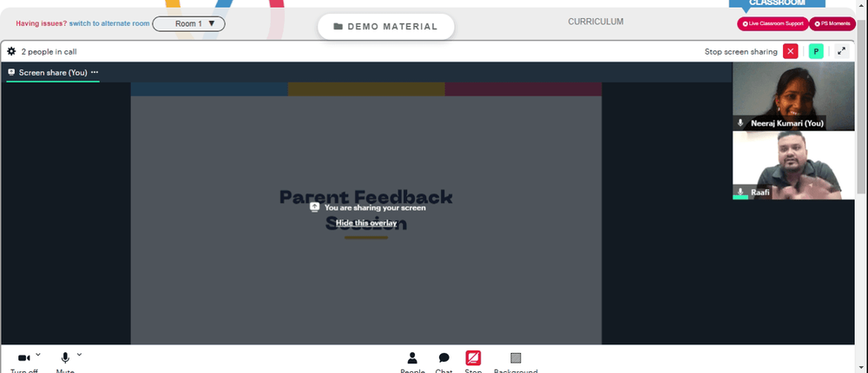
Task: Open the Chat bubble icon
Action: tap(444, 358)
